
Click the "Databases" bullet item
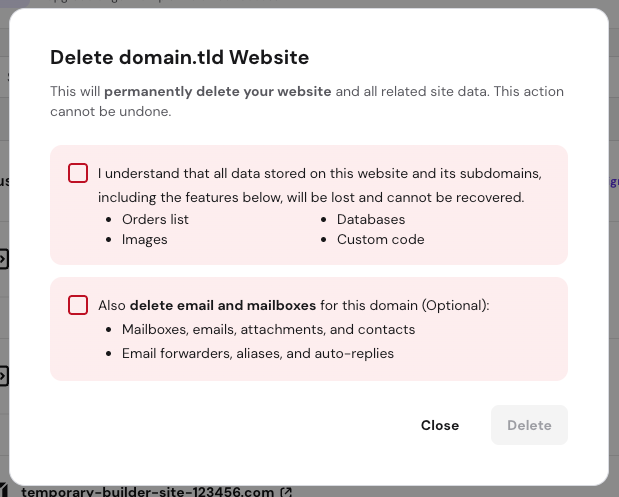click(x=371, y=219)
